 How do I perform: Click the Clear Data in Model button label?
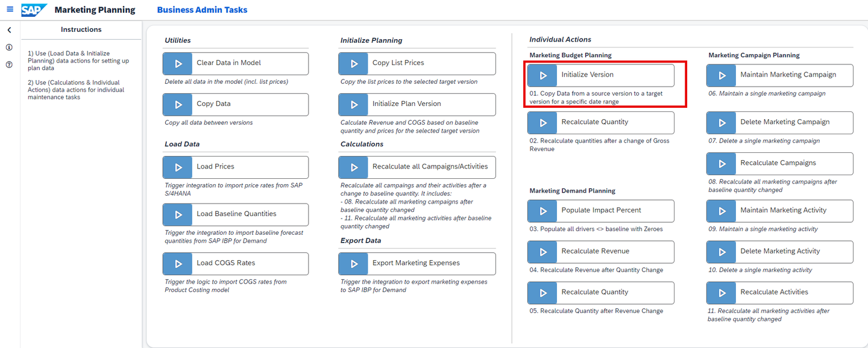coord(228,63)
